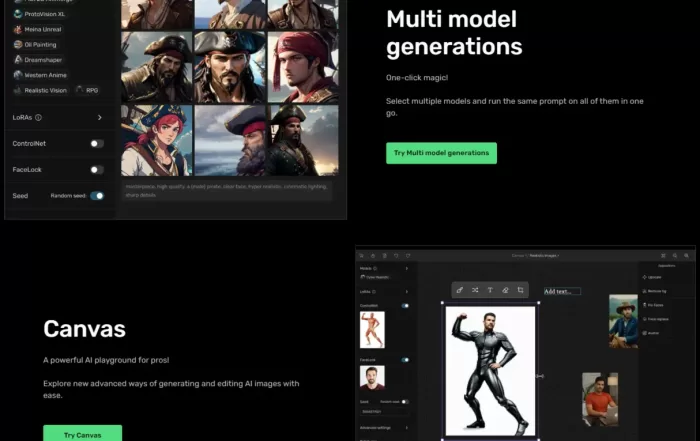Select the crop tool in Canvas toolbar
Viewport: 700px width, 441px height.
point(521,290)
